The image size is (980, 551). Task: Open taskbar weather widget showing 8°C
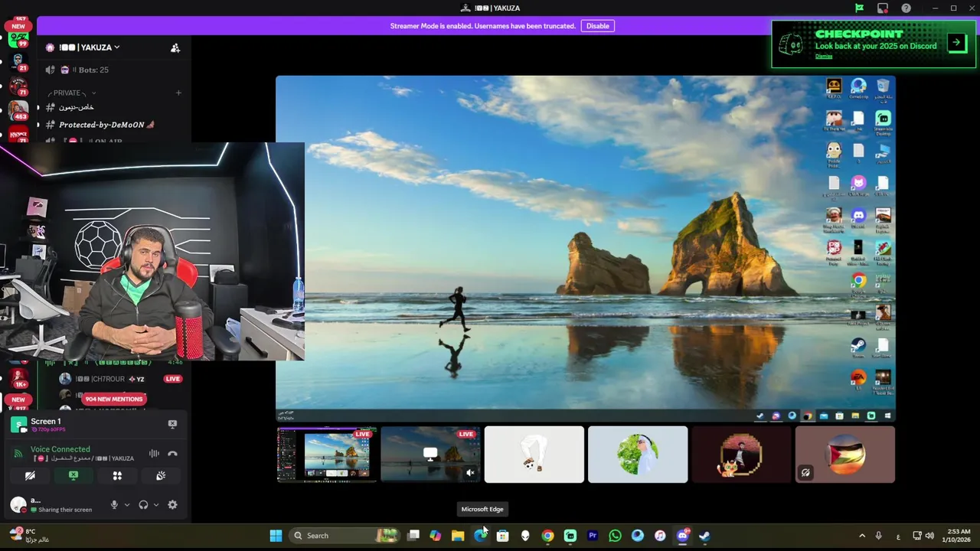(31, 535)
